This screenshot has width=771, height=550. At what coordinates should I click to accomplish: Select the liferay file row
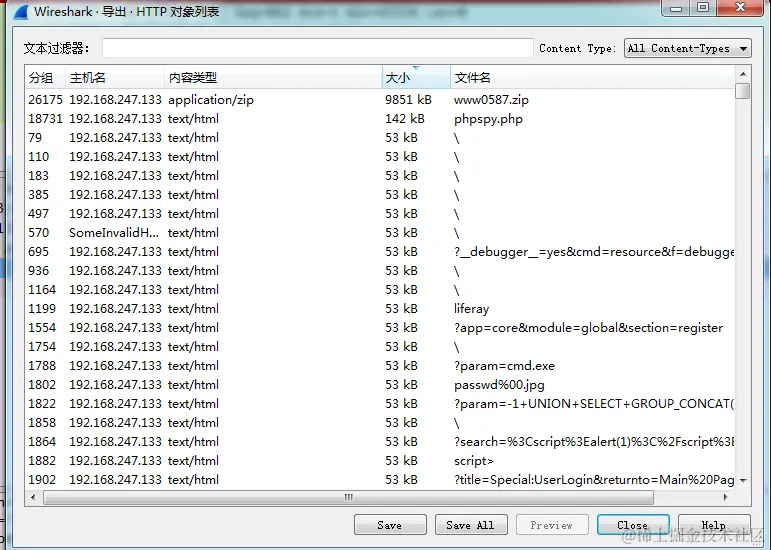pos(380,309)
